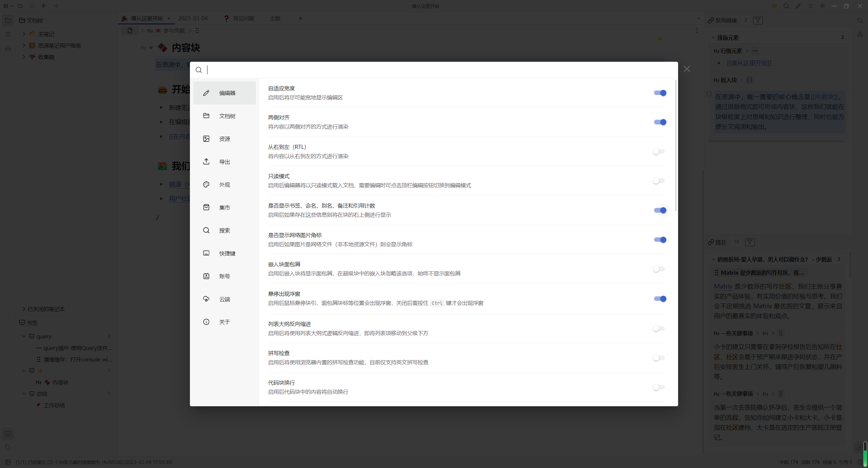Close the settings dialog with X
Viewport: 868px width, 468px height.
(687, 69)
